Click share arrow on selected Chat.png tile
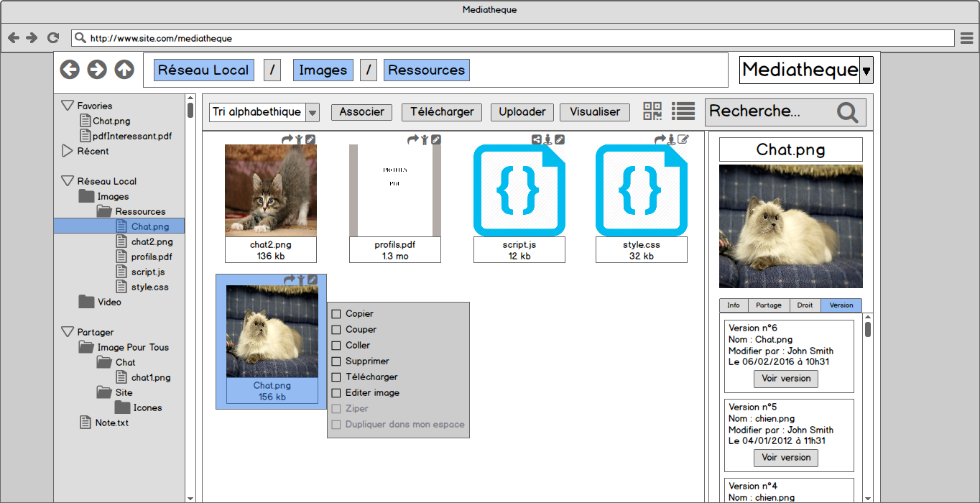Image resolution: width=980 pixels, height=503 pixels. click(289, 280)
